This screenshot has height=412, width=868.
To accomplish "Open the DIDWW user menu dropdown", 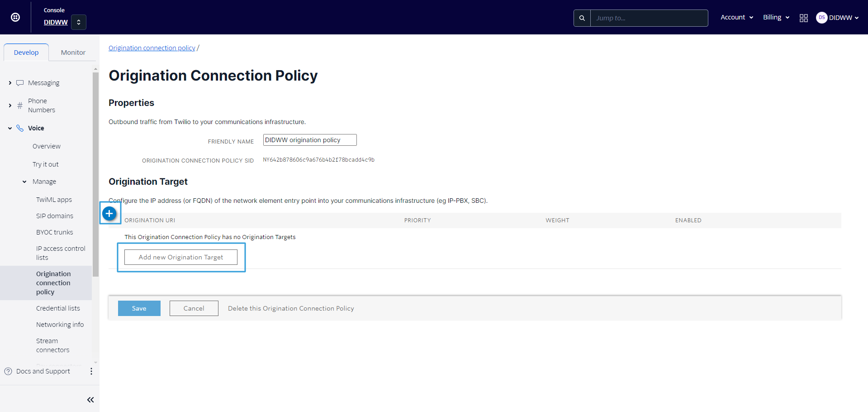I will [844, 18].
